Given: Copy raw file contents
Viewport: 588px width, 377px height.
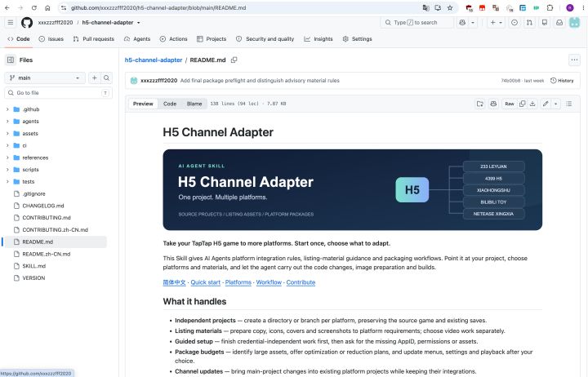Looking at the screenshot, I should click(x=523, y=104).
